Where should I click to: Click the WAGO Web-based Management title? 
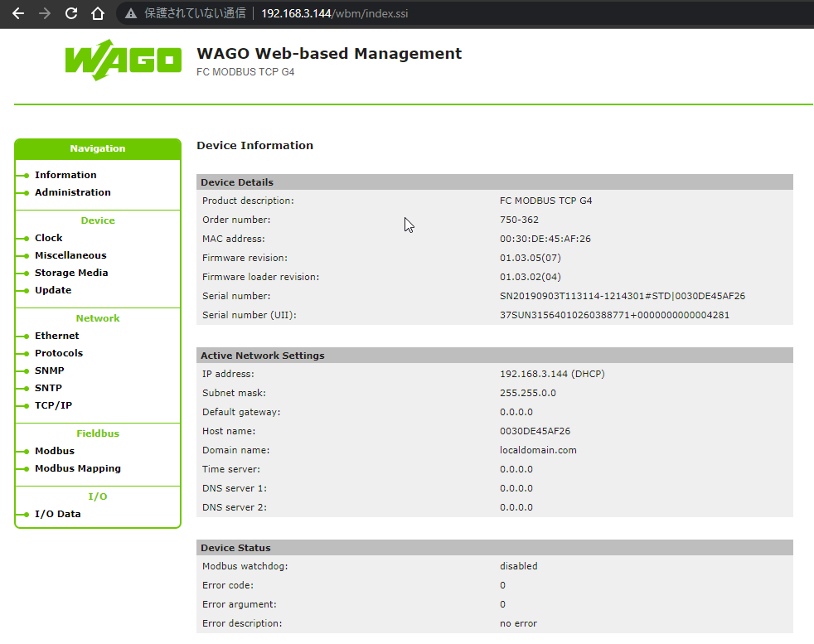[329, 53]
